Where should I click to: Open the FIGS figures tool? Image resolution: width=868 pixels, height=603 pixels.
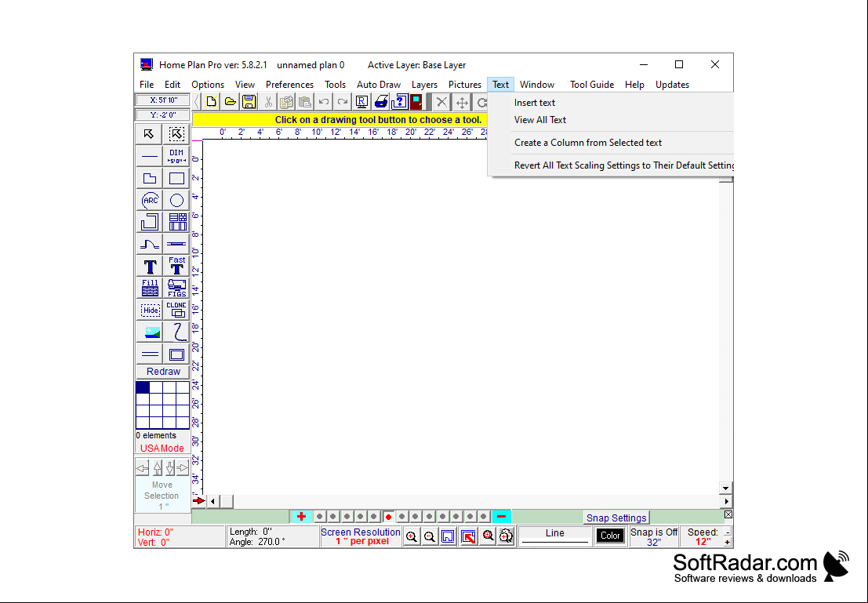pos(176,288)
